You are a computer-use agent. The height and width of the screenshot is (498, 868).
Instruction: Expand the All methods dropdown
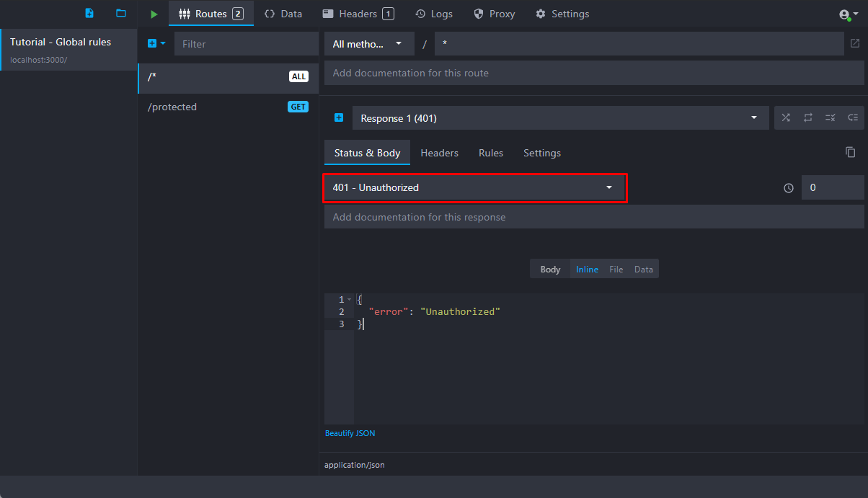[x=369, y=44]
